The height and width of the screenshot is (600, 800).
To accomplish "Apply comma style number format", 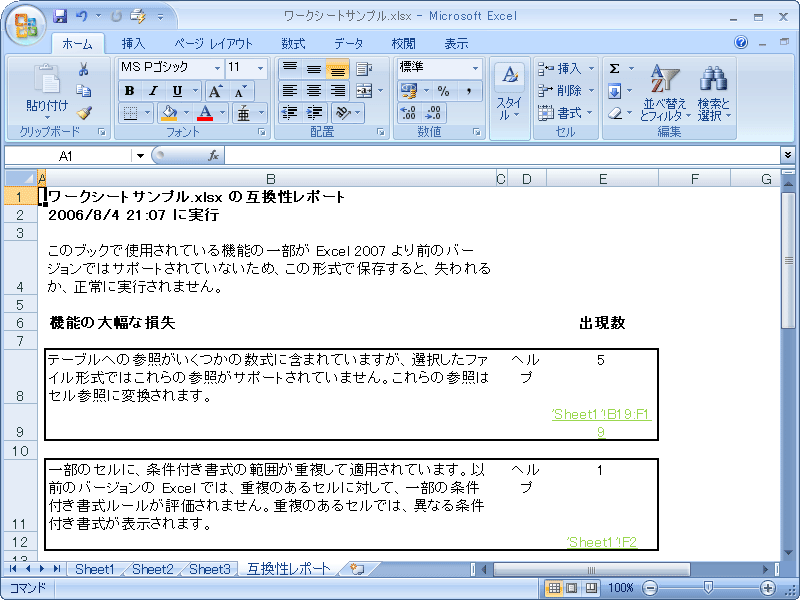I will pos(468,91).
